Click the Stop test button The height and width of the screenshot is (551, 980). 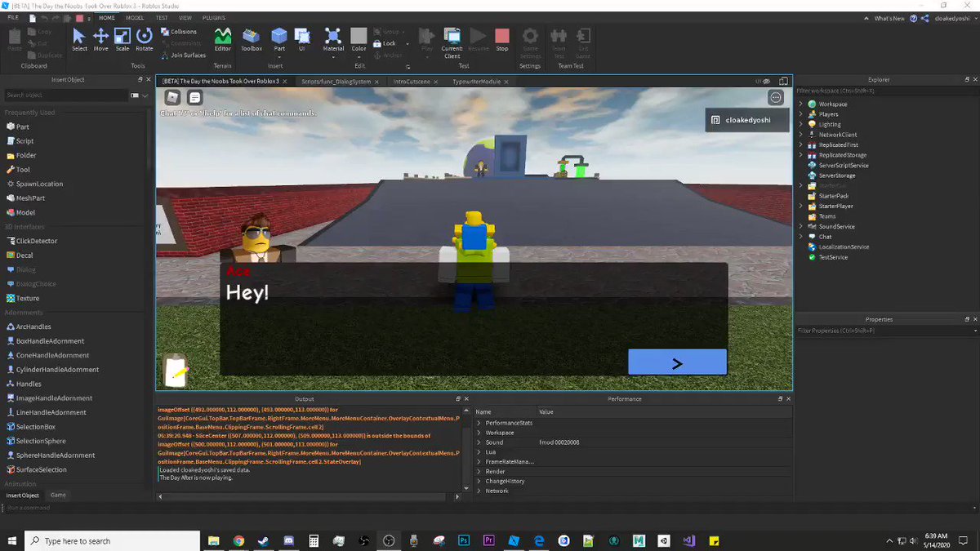(502, 38)
